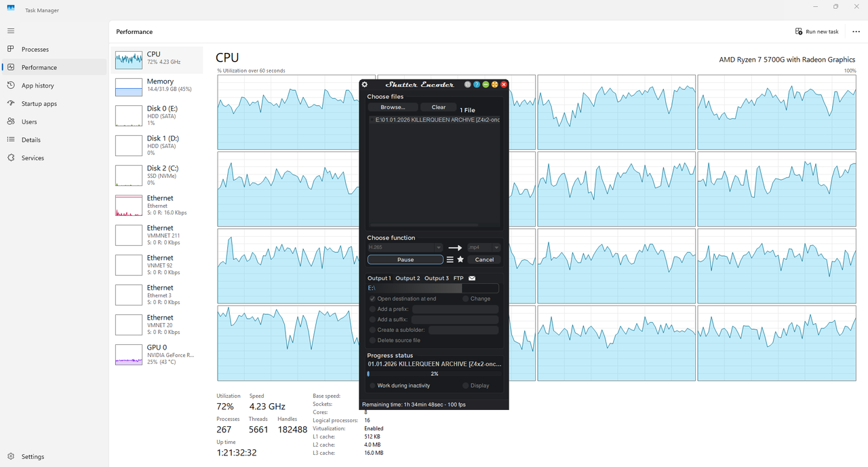Open Services page in Task Manager
This screenshot has height=467, width=868.
pyautogui.click(x=54, y=157)
